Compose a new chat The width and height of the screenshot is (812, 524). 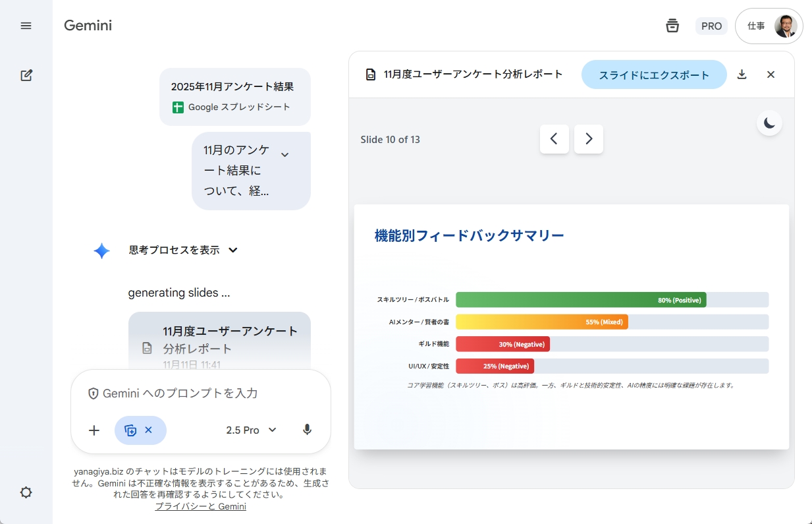26,75
